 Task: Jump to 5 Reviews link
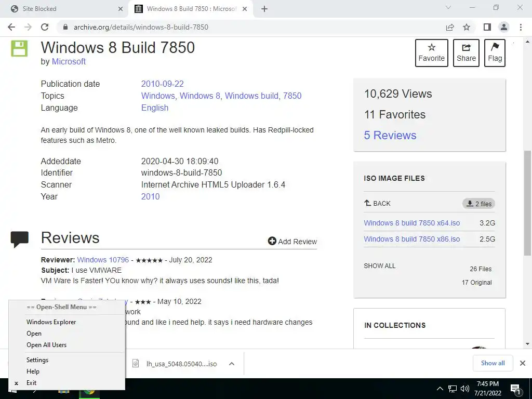pyautogui.click(x=390, y=135)
